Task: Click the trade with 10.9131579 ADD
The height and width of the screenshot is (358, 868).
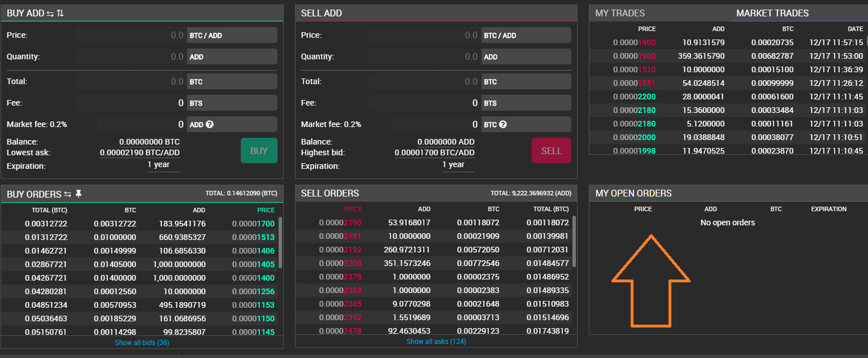Action: pyautogui.click(x=728, y=42)
